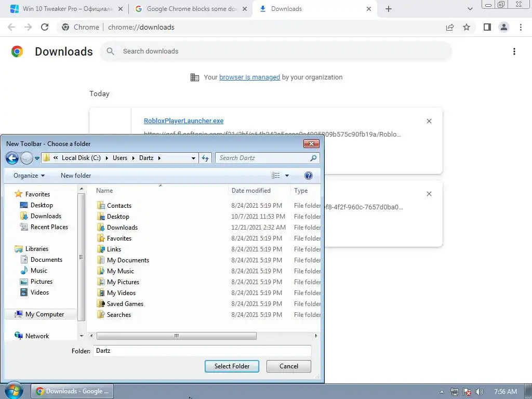Refresh the folder dialog address bar

(205, 158)
